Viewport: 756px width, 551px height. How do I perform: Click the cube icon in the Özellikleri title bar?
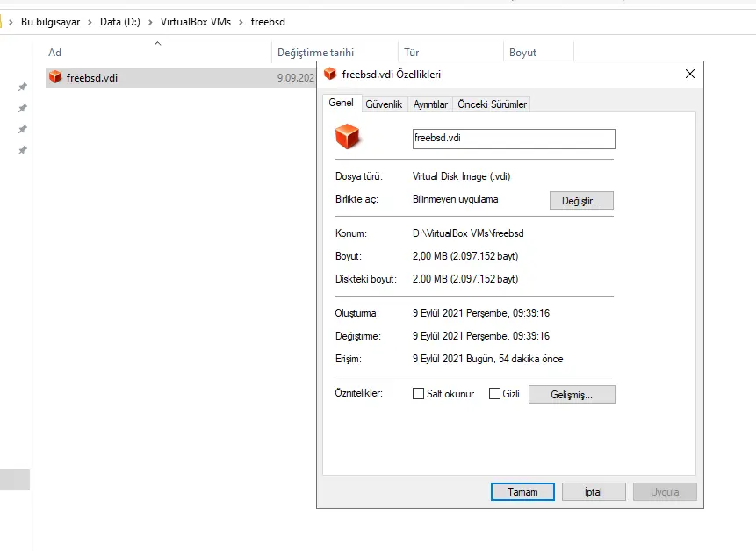330,74
